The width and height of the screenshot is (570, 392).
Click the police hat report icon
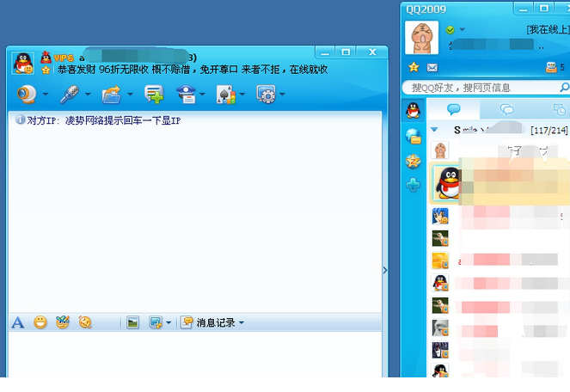click(x=187, y=95)
